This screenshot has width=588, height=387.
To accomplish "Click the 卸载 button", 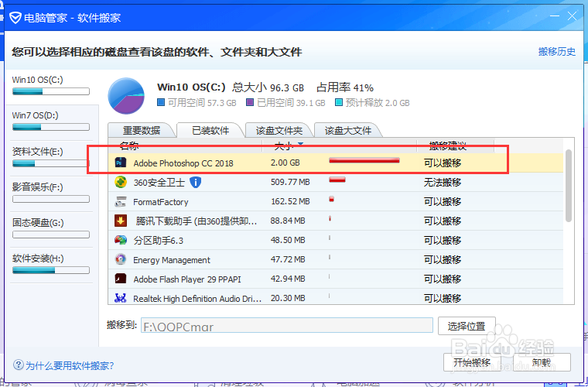I will pyautogui.click(x=542, y=362).
